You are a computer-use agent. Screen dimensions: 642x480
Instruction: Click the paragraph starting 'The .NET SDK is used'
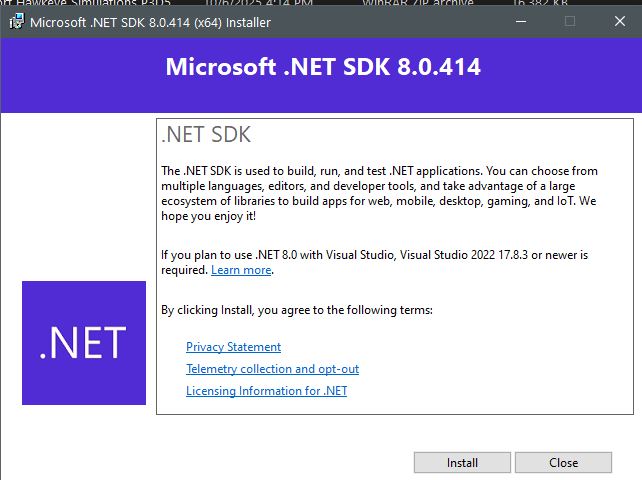[x=379, y=193]
